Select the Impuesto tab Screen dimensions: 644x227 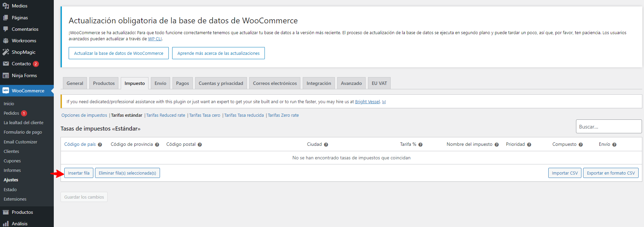[x=135, y=83]
